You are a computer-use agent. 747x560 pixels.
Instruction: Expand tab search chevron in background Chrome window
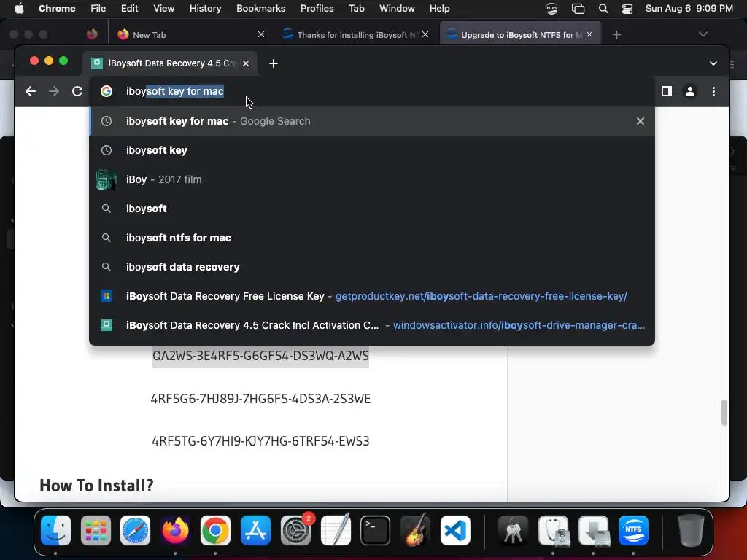703,34
